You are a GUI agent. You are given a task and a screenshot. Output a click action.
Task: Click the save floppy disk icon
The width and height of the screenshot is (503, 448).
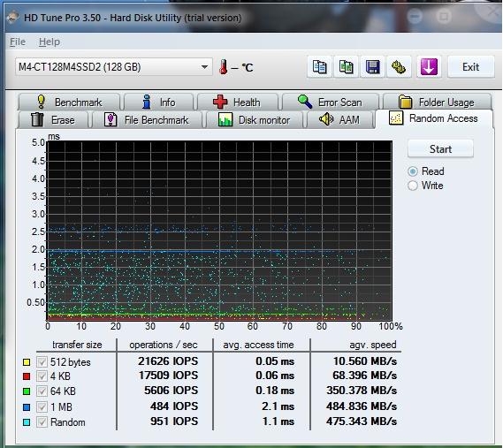click(372, 67)
